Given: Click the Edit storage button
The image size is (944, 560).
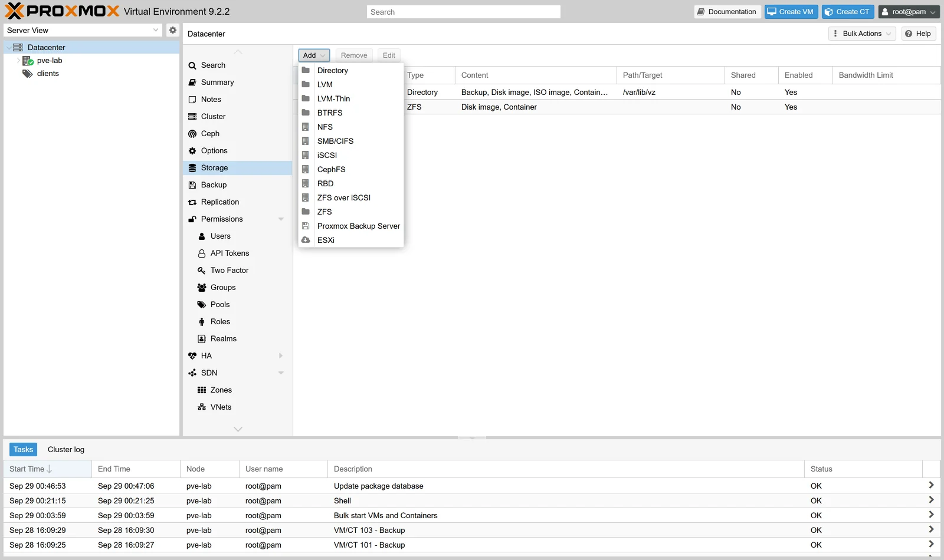Looking at the screenshot, I should point(389,55).
